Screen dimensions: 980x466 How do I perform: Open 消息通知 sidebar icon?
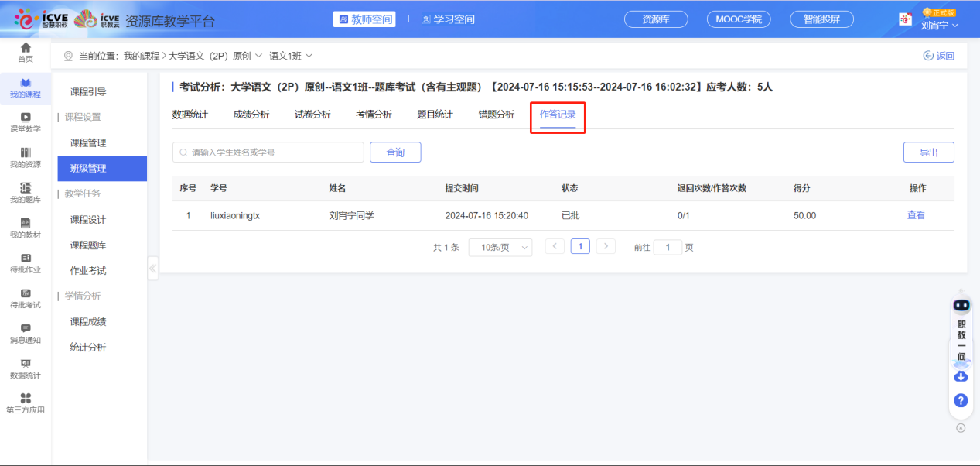[26, 333]
